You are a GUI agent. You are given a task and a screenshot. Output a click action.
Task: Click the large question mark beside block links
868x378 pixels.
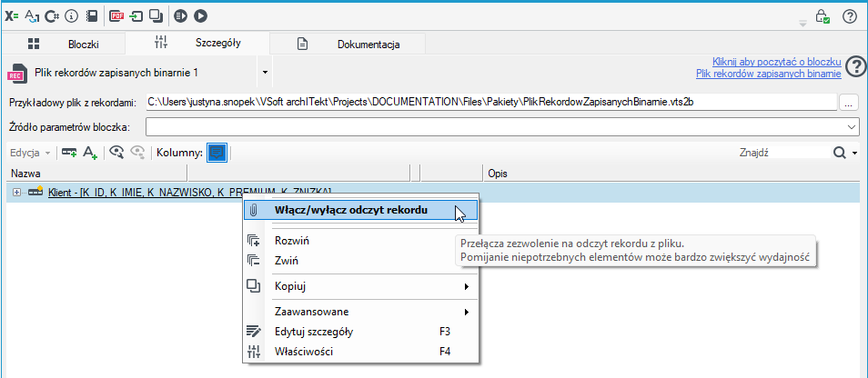(x=857, y=67)
